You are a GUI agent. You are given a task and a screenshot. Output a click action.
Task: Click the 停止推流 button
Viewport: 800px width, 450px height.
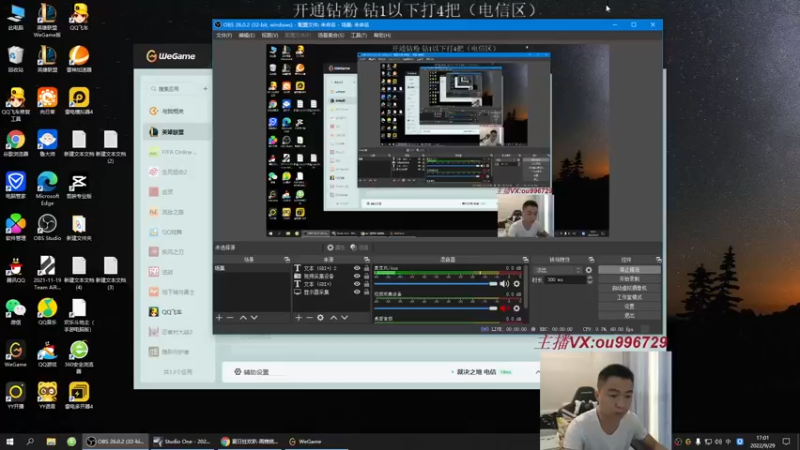click(x=629, y=269)
